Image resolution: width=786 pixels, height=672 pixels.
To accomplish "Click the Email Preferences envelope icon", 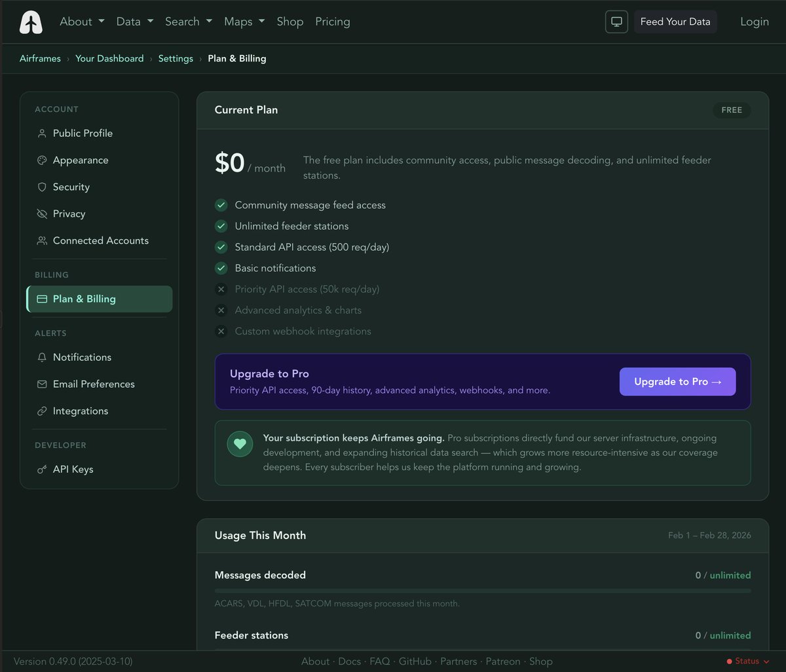I will coord(42,384).
